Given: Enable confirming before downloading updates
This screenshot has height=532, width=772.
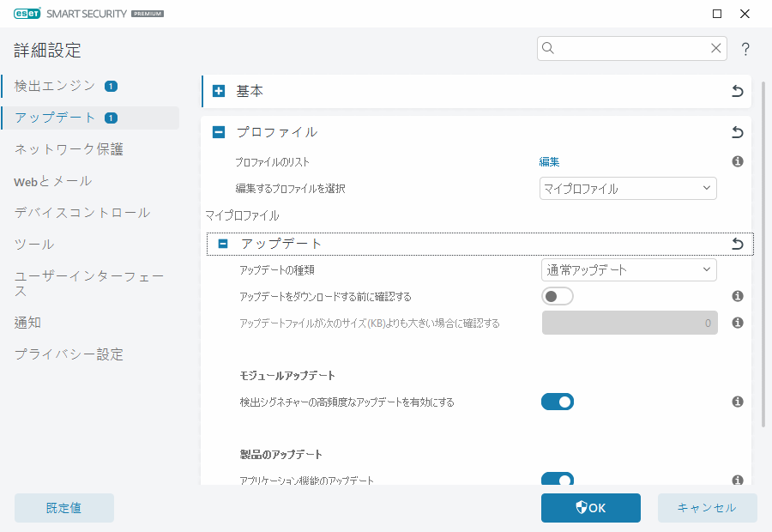Looking at the screenshot, I should 557,294.
